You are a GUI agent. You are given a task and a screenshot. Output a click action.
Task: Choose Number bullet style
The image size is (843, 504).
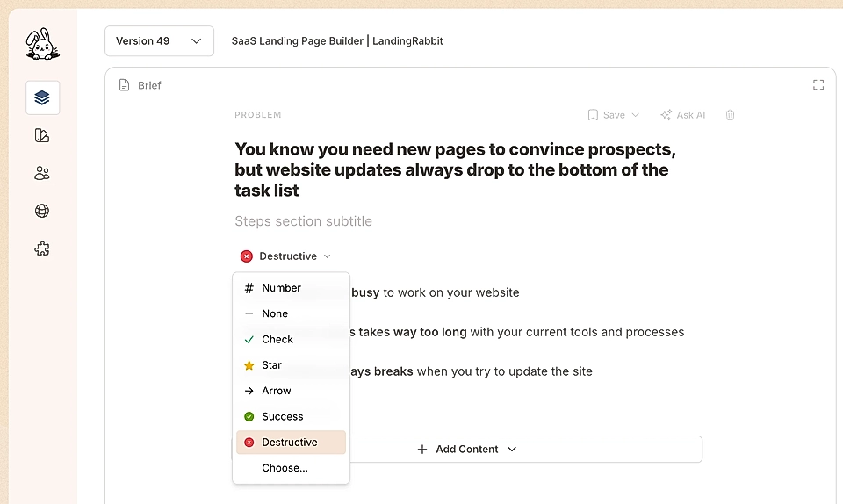(x=291, y=288)
